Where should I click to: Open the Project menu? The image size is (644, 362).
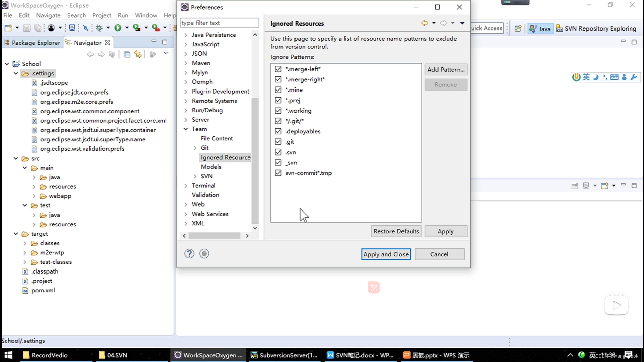point(102,15)
